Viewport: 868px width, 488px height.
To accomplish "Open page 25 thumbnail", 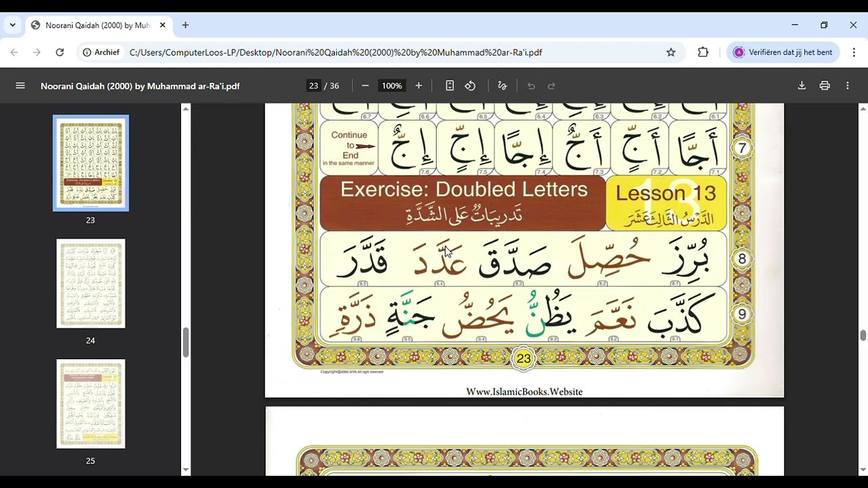I will pyautogui.click(x=91, y=404).
